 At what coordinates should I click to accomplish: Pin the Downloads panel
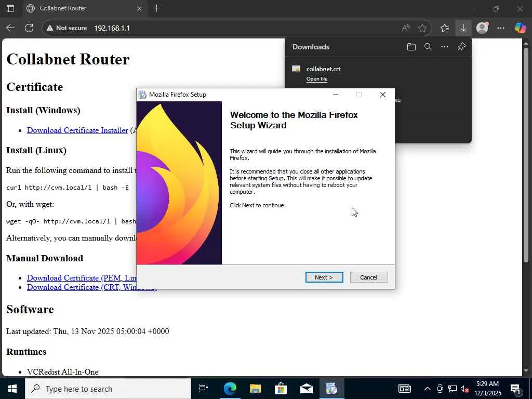pos(461,47)
